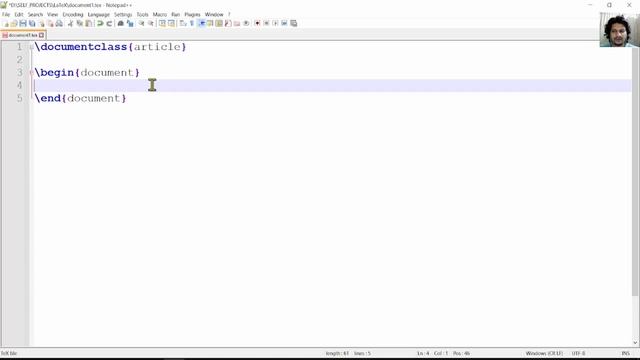The width and height of the screenshot is (640, 360).
Task: Click the Copy toolbar icon
Action: [79, 23]
